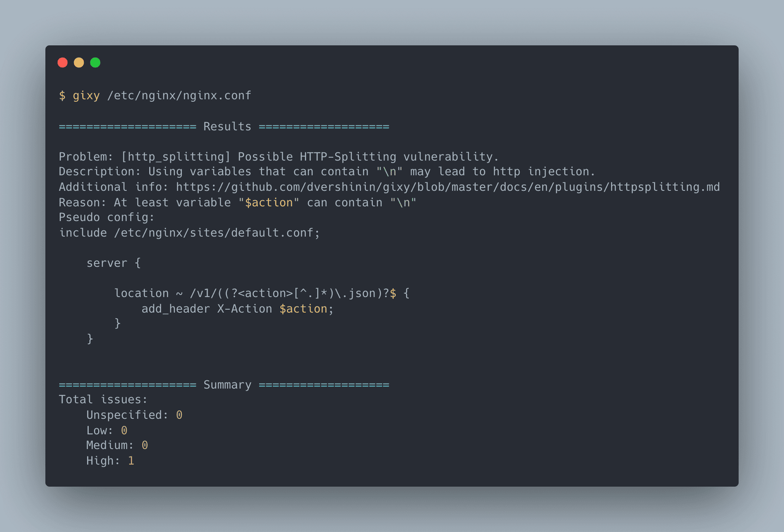
Task: Click the Unspecified issue count value
Action: click(179, 415)
